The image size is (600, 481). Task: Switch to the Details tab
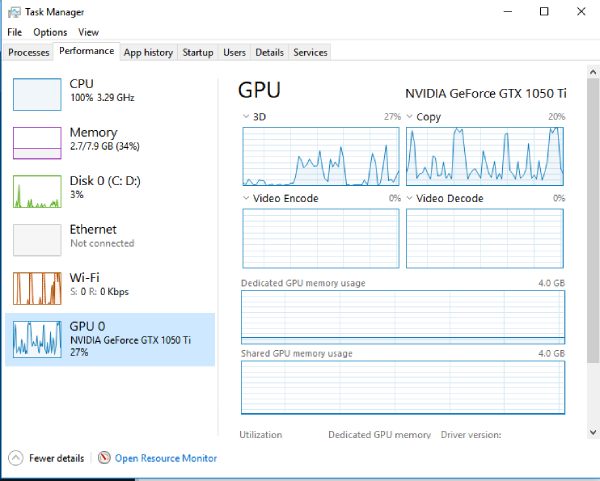pos(269,52)
